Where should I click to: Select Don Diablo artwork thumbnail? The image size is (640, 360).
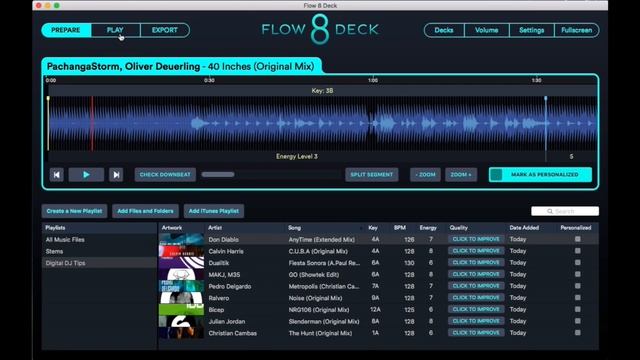[x=181, y=239]
